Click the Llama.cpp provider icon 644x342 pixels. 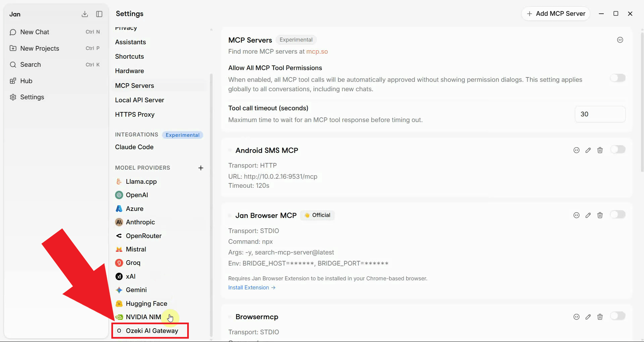point(119,182)
